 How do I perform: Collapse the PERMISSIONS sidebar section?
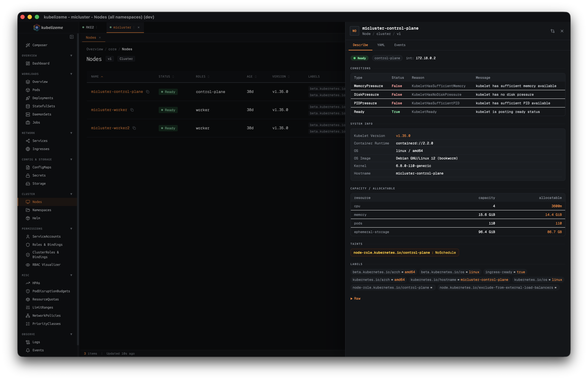point(71,229)
